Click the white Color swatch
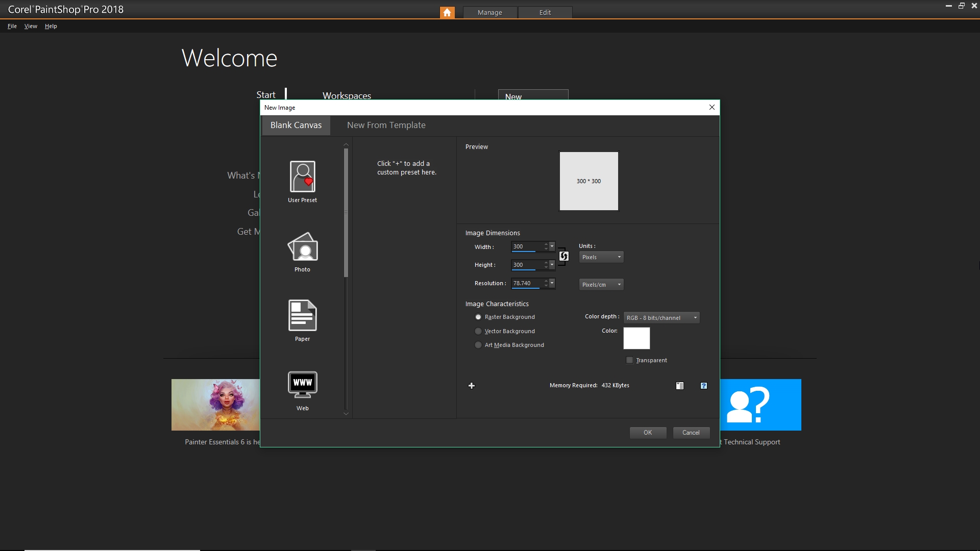Screen dimensions: 980x551 click(x=636, y=338)
